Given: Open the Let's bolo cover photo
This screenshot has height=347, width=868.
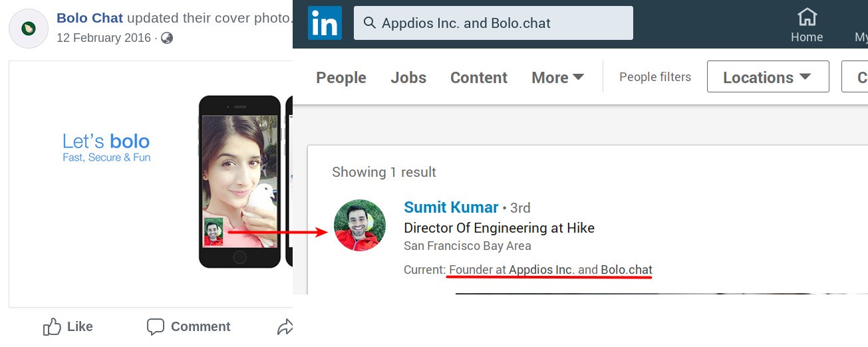Looking at the screenshot, I should click(151, 184).
